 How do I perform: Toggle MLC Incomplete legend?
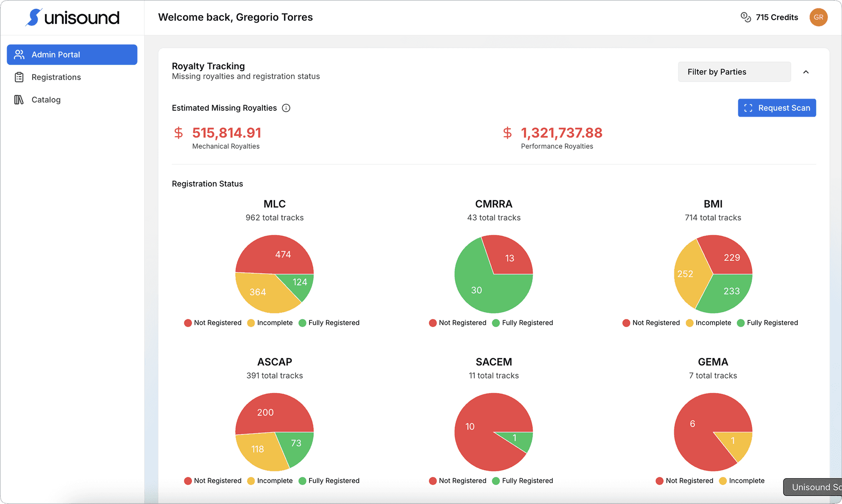pyautogui.click(x=270, y=323)
